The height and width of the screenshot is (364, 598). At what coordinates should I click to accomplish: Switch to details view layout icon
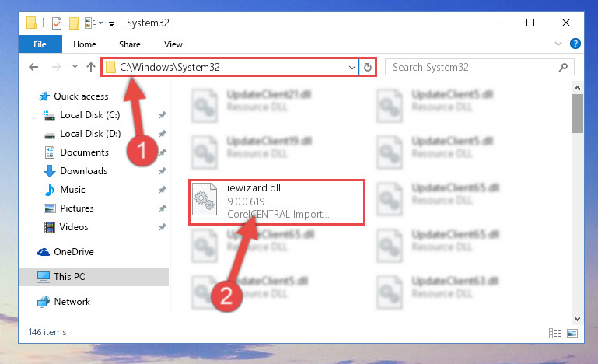coord(555,333)
